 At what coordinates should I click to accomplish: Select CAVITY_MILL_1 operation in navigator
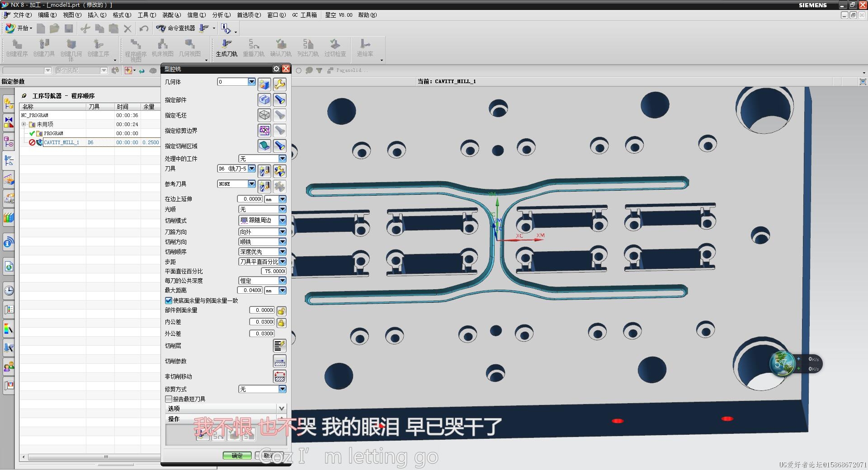click(x=61, y=142)
